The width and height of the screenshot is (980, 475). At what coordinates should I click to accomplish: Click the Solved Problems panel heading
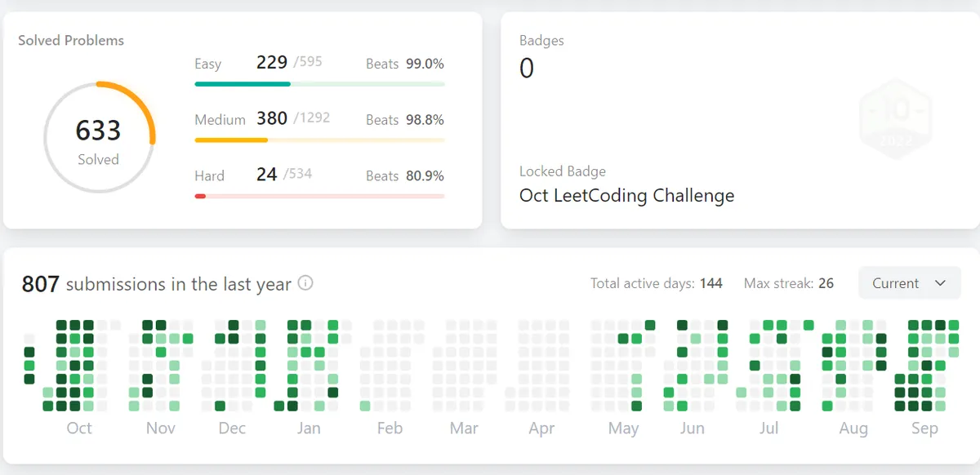click(x=70, y=39)
